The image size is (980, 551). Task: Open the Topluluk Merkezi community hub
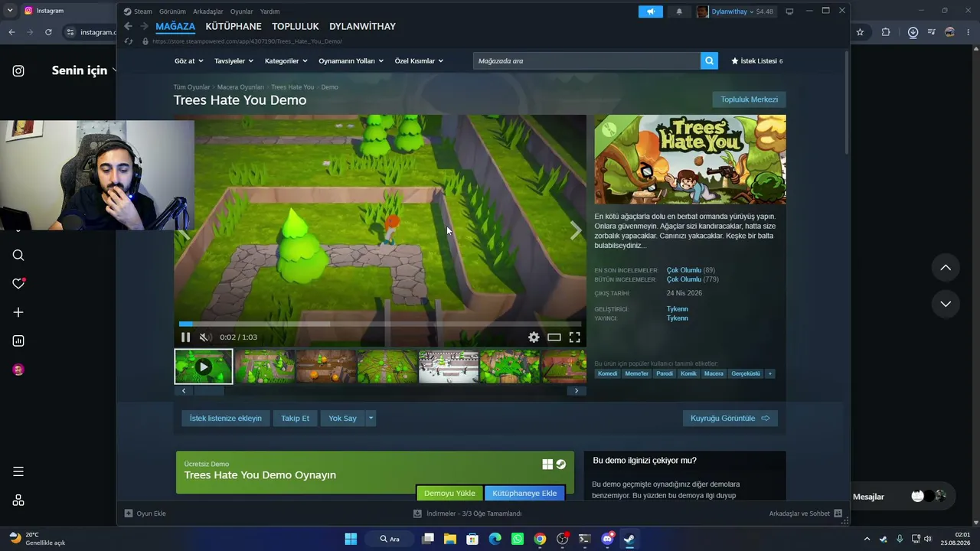click(x=749, y=99)
